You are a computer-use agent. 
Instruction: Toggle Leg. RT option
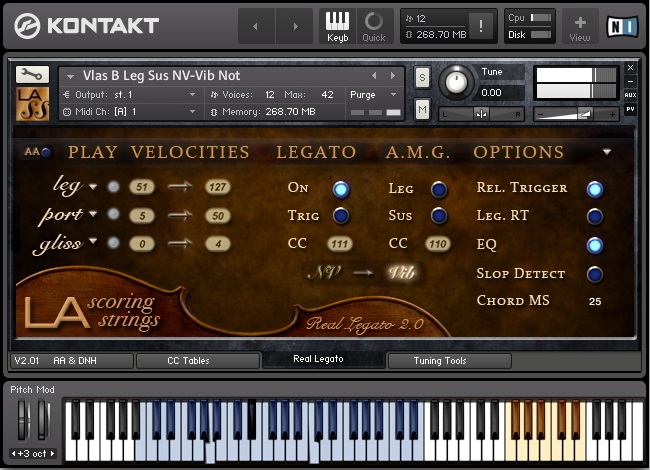[595, 216]
